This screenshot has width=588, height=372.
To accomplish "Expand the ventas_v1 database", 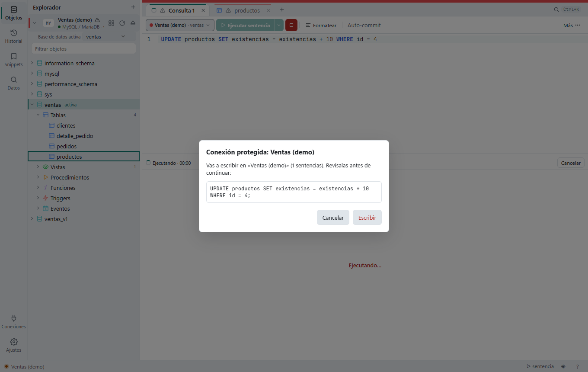I will click(x=32, y=219).
